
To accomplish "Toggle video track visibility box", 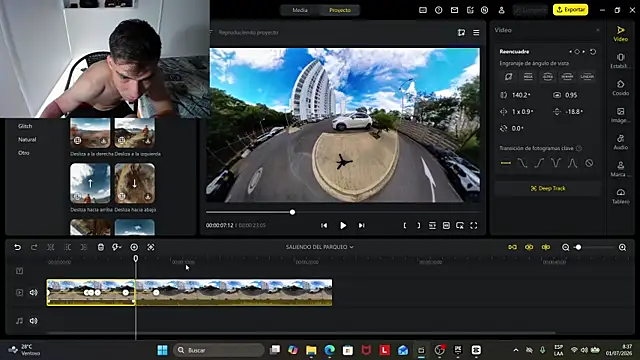I will [19, 292].
